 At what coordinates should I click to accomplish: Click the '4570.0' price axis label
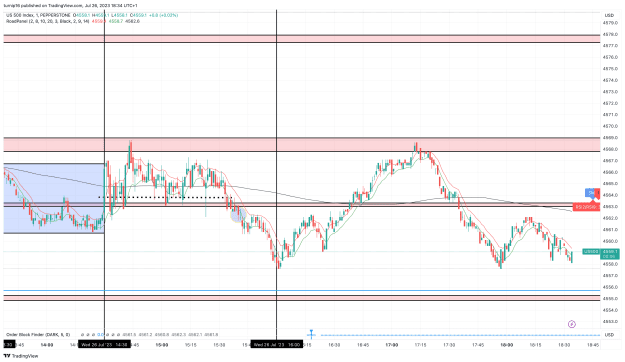click(x=610, y=126)
